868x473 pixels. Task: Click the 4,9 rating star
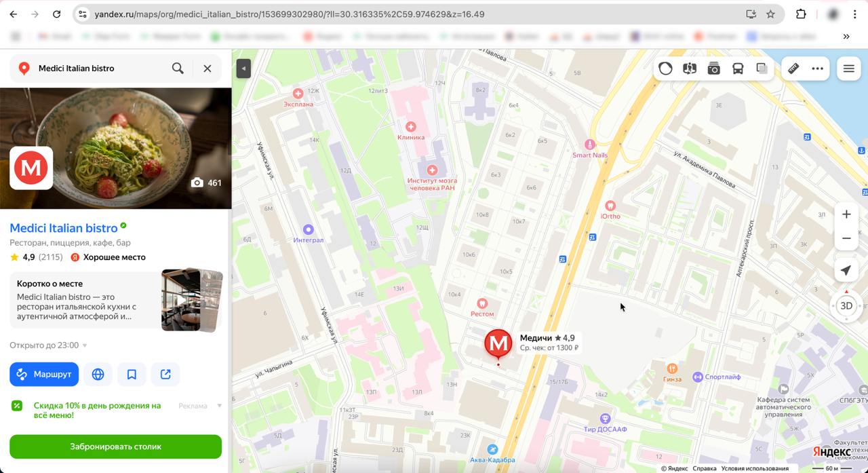[x=14, y=257]
